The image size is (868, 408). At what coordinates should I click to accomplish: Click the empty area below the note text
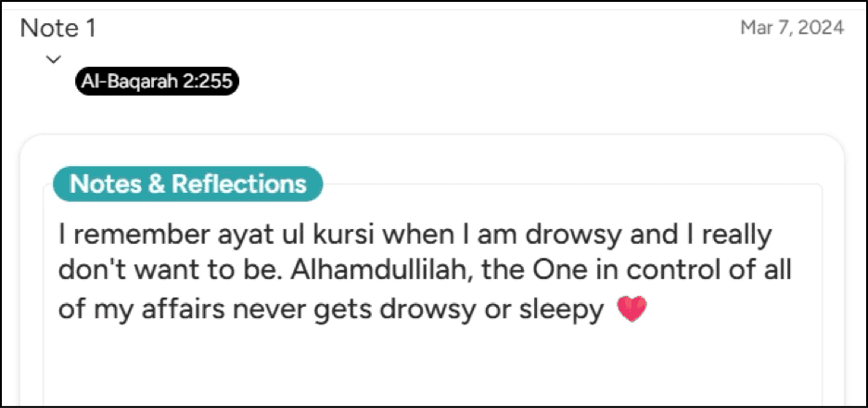431,366
